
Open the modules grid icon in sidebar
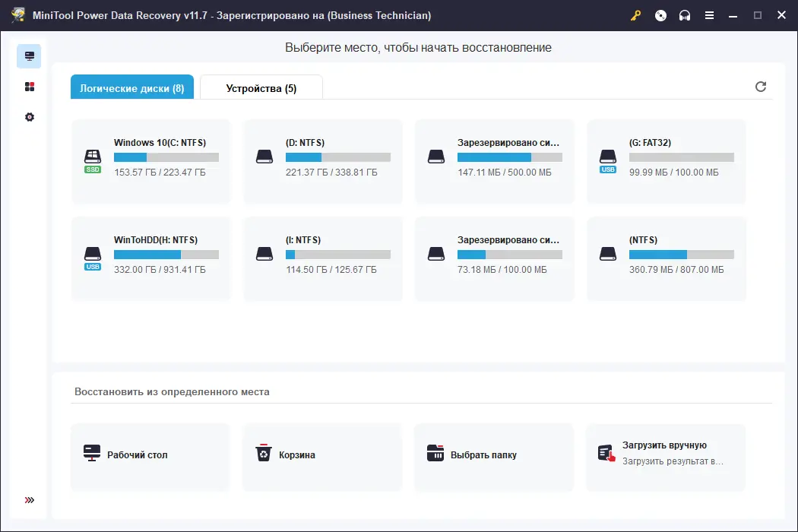click(28, 86)
